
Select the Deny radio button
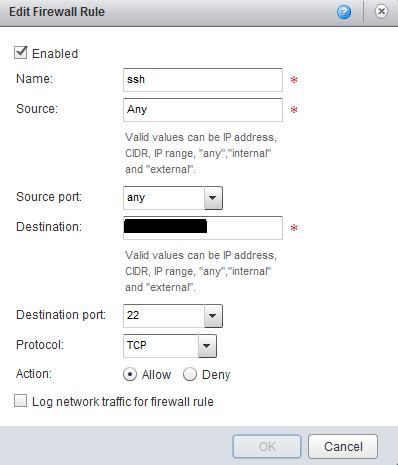(x=190, y=374)
